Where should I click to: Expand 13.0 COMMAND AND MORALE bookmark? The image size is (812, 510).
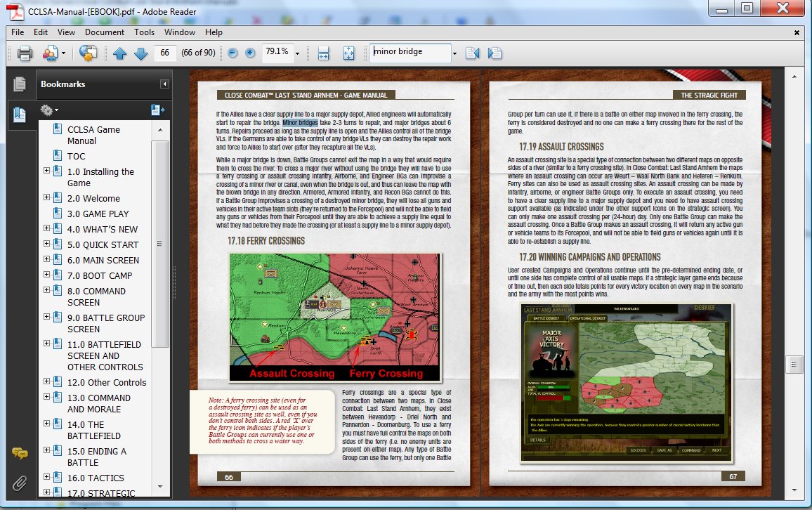tap(46, 397)
